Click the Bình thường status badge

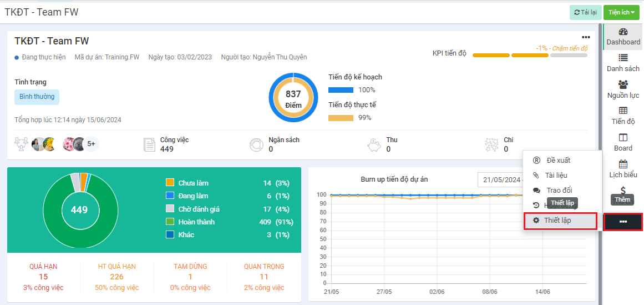(x=37, y=97)
